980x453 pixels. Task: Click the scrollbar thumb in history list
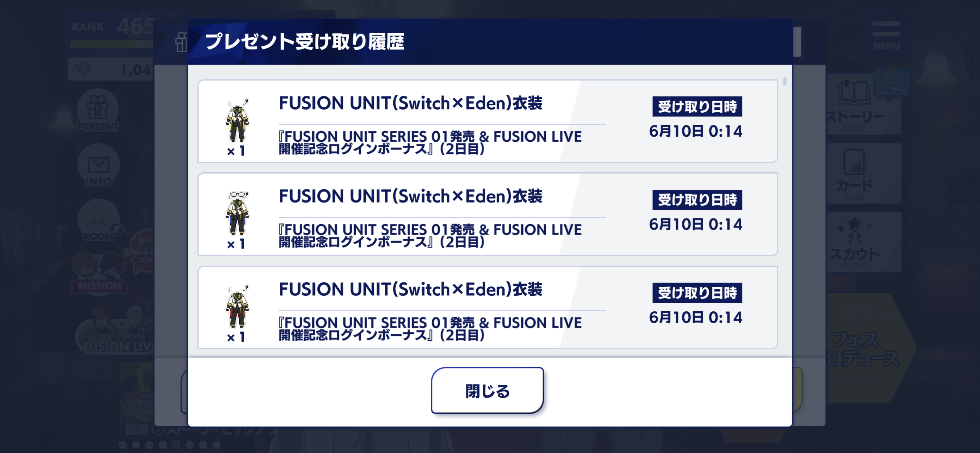click(x=785, y=81)
